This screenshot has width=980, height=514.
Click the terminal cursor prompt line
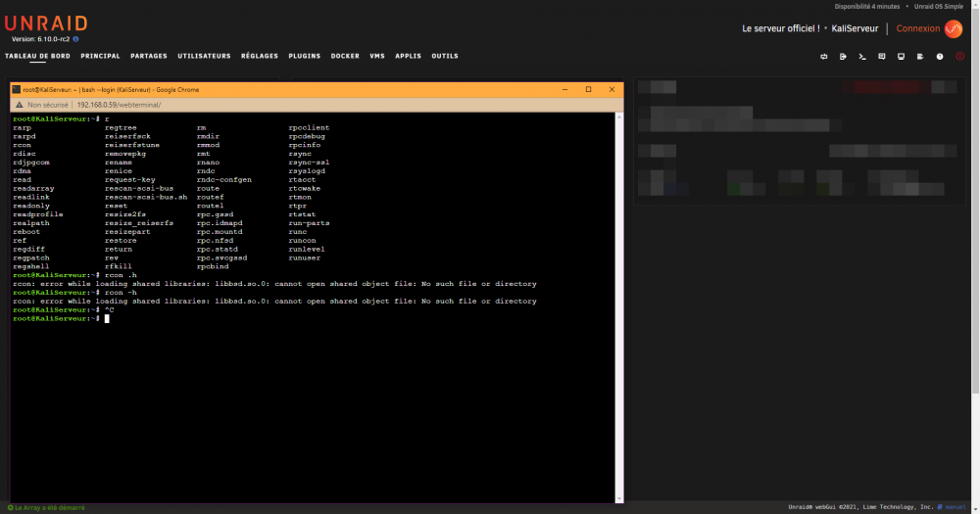click(x=61, y=318)
